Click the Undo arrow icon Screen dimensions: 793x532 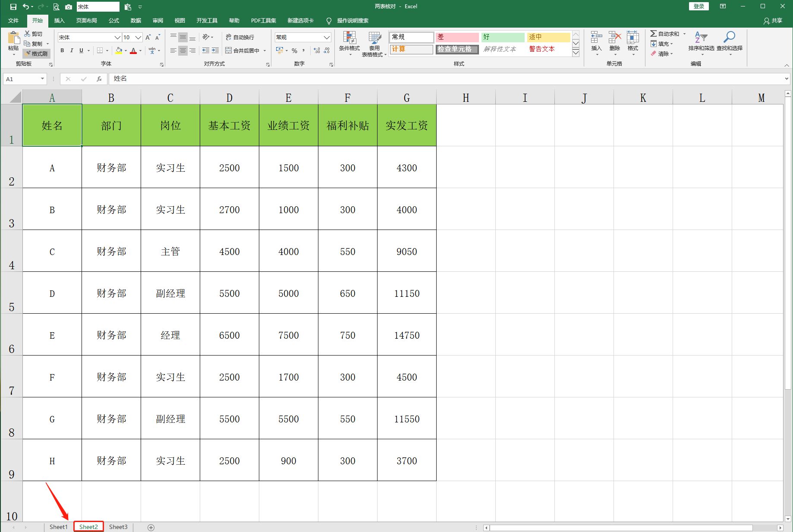pyautogui.click(x=26, y=7)
